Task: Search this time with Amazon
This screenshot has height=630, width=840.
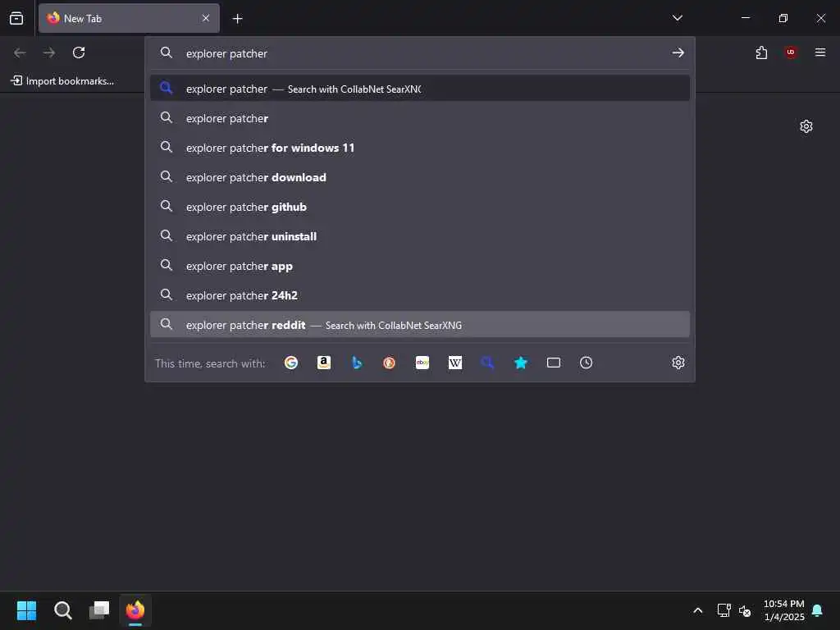Action: point(323,363)
